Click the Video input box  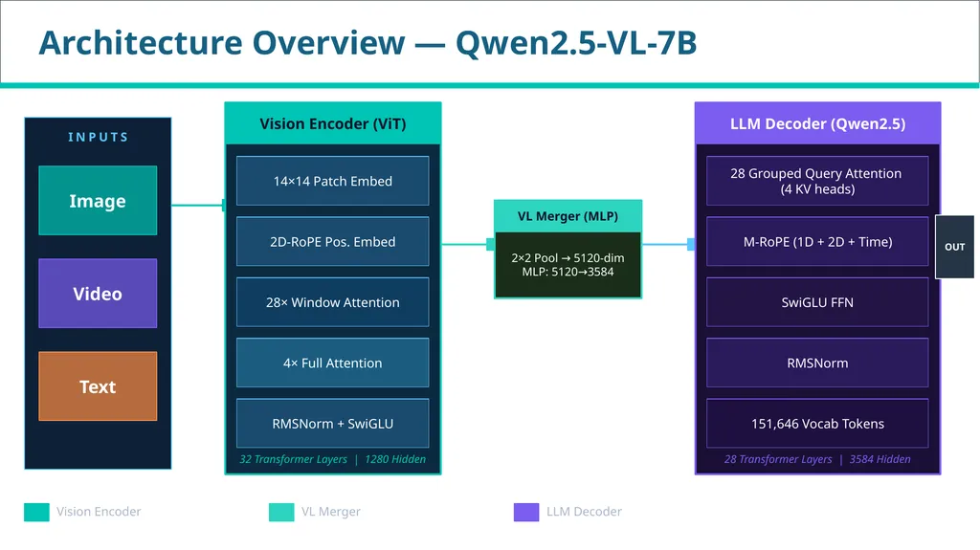click(x=98, y=293)
